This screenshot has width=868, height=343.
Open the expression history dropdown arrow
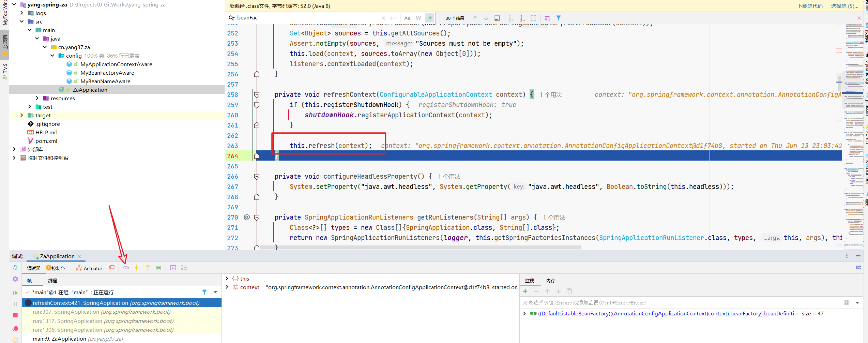[x=857, y=303]
